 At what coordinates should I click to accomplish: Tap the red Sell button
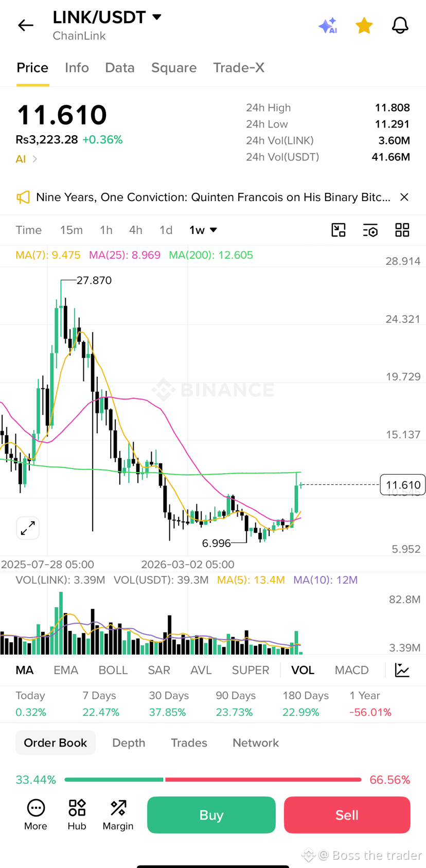347,815
